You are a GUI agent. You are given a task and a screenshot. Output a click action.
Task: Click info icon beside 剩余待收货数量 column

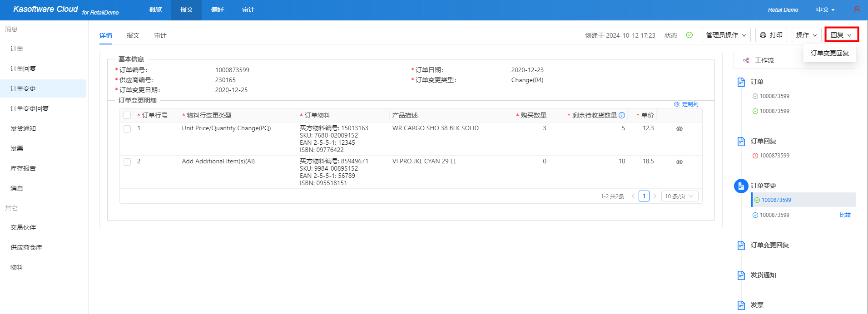click(x=622, y=115)
